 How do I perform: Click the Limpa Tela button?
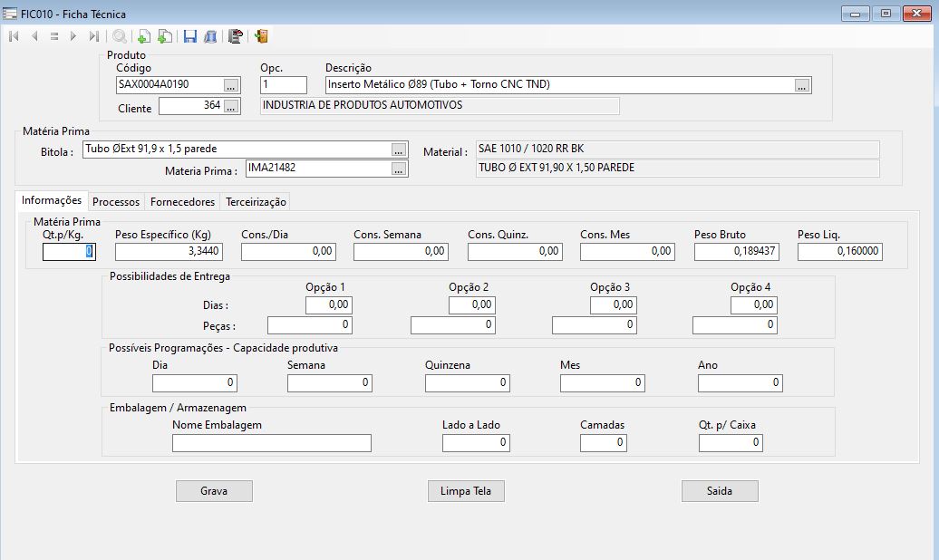466,491
